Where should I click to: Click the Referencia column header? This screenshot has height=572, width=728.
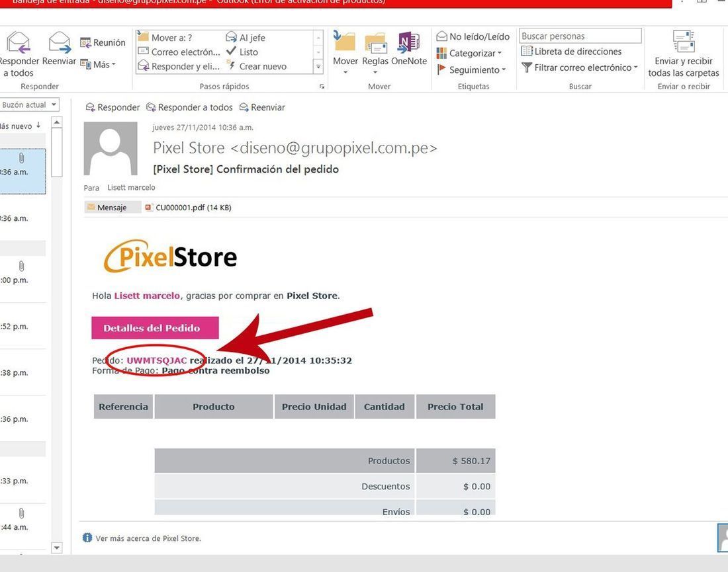coord(123,407)
